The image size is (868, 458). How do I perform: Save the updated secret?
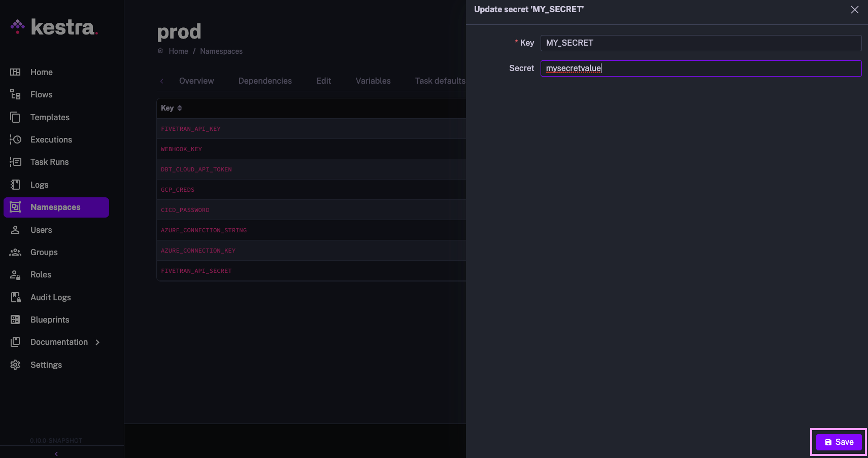click(839, 442)
